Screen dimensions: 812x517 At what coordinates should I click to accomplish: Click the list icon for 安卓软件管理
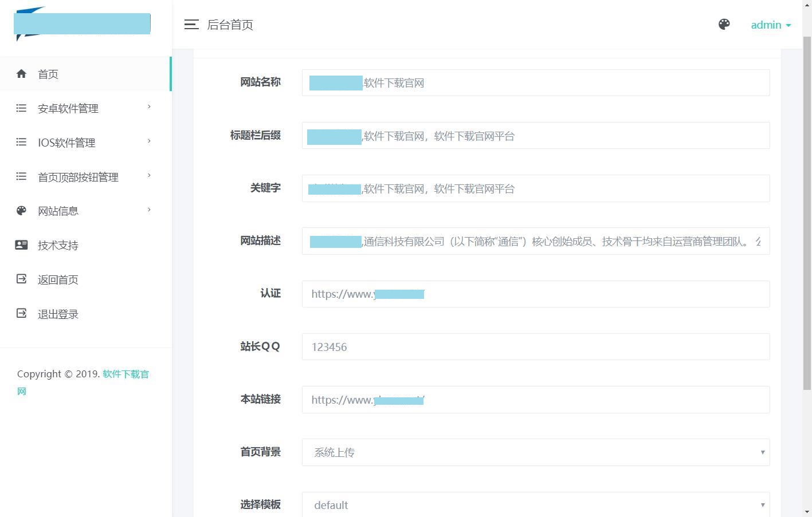click(21, 108)
